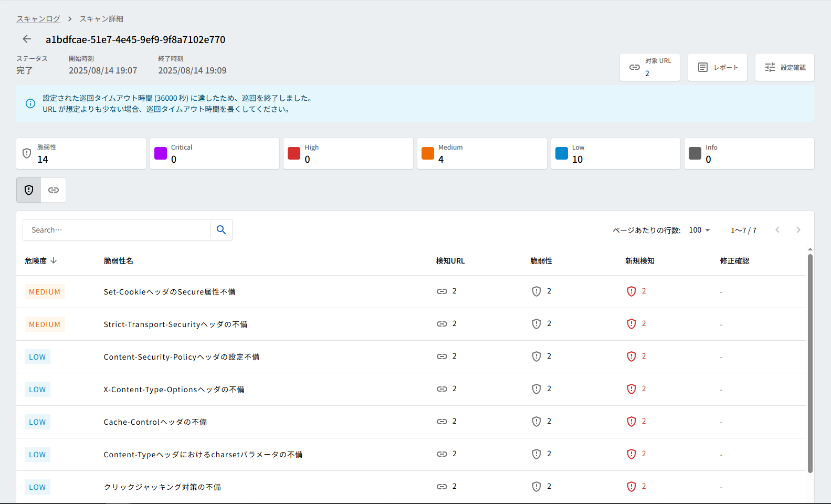Go to the previous page chevron
This screenshot has width=831, height=504.
777,230
